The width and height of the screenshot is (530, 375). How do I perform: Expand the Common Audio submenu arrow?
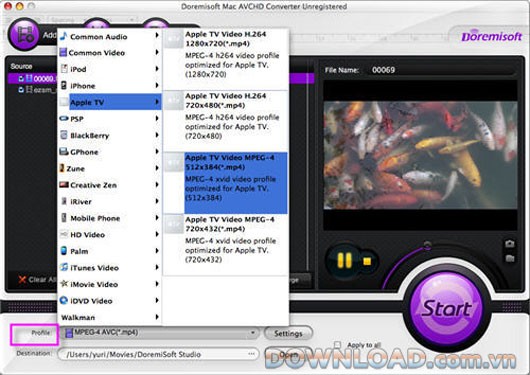157,35
